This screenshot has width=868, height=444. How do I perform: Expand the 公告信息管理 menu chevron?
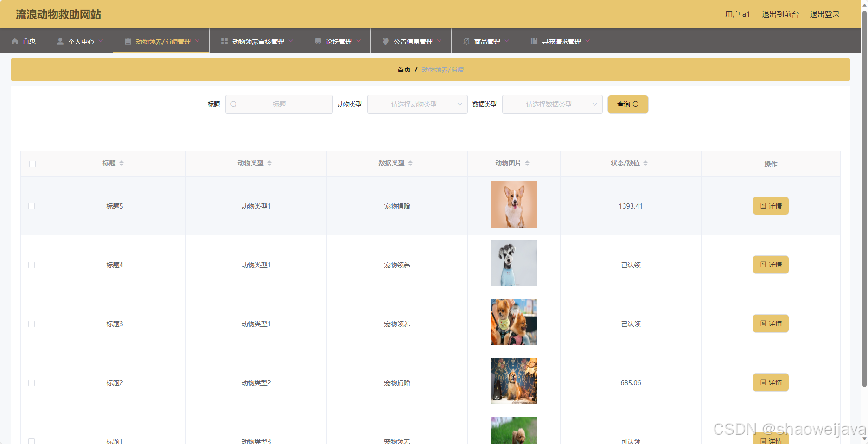(x=439, y=41)
